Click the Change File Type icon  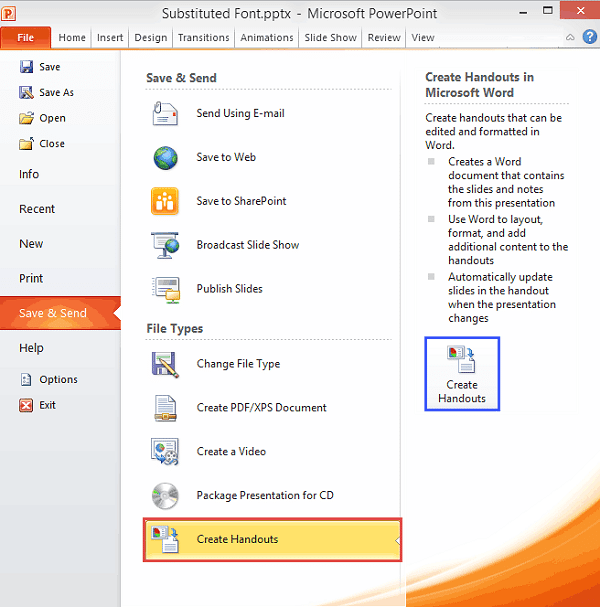(165, 364)
